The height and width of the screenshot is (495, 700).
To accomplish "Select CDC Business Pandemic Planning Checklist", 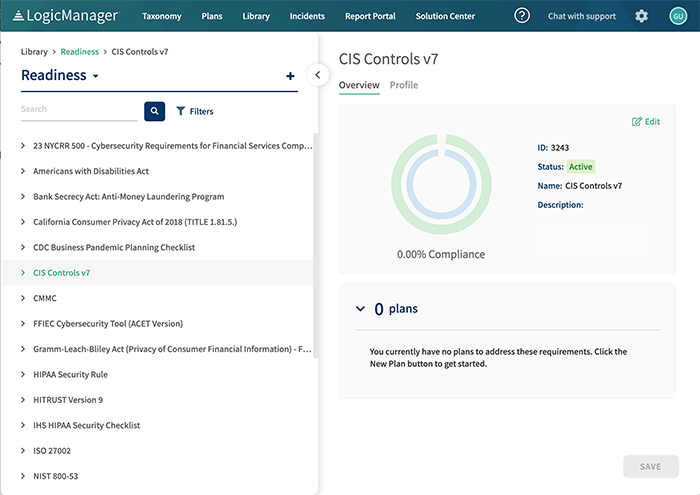I will pos(114,247).
